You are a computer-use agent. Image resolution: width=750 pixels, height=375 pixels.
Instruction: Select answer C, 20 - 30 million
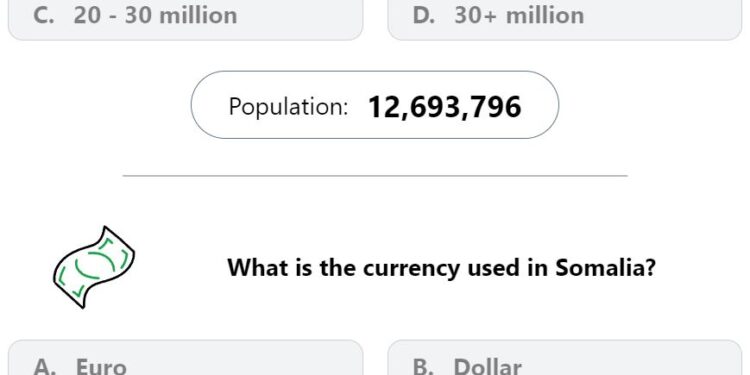coord(186,20)
